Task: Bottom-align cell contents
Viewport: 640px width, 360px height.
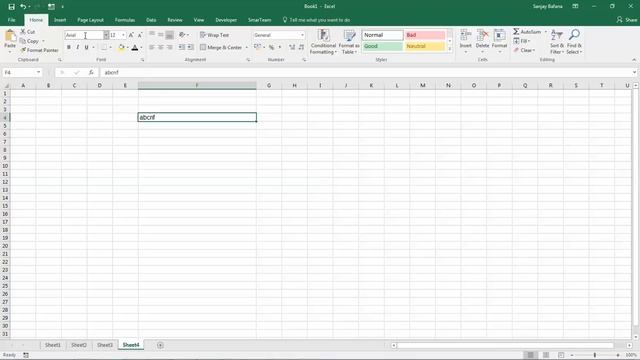Action: [170, 35]
